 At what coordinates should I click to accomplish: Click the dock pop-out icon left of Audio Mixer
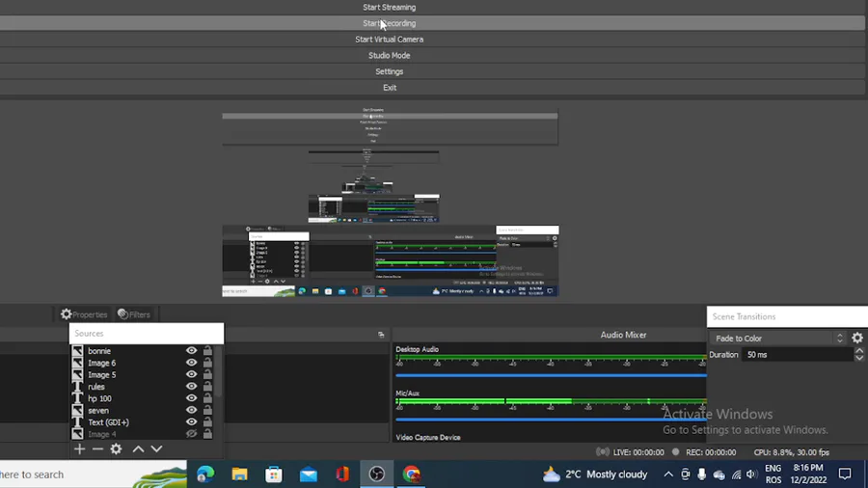click(381, 335)
